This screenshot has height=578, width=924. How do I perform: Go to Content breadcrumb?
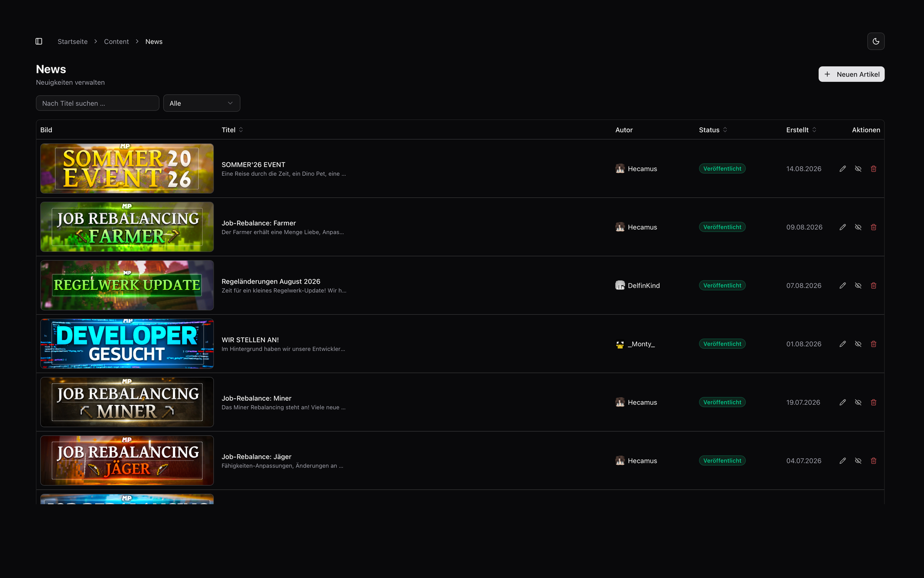click(117, 42)
